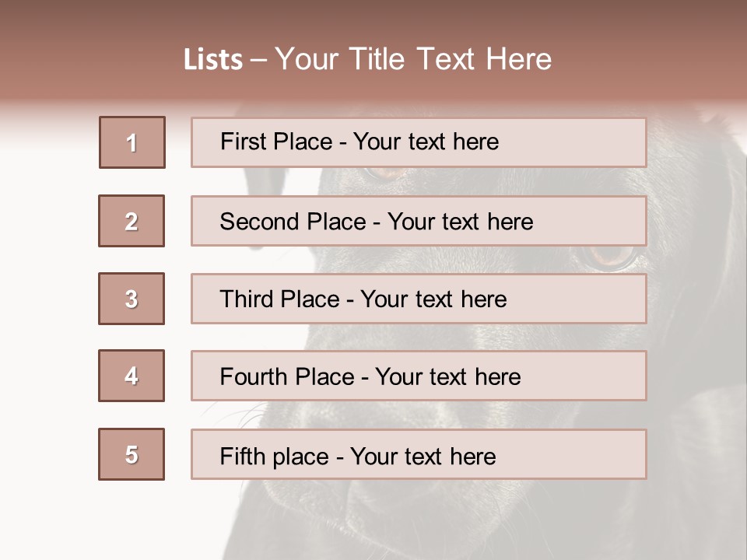
Task: Click the bold word Lists in title
Action: click(x=213, y=60)
